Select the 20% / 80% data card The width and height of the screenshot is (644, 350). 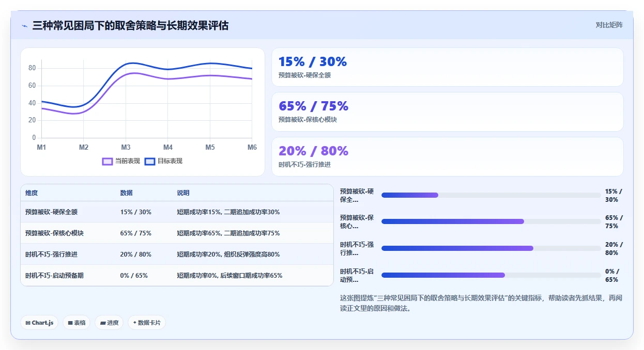pos(448,156)
